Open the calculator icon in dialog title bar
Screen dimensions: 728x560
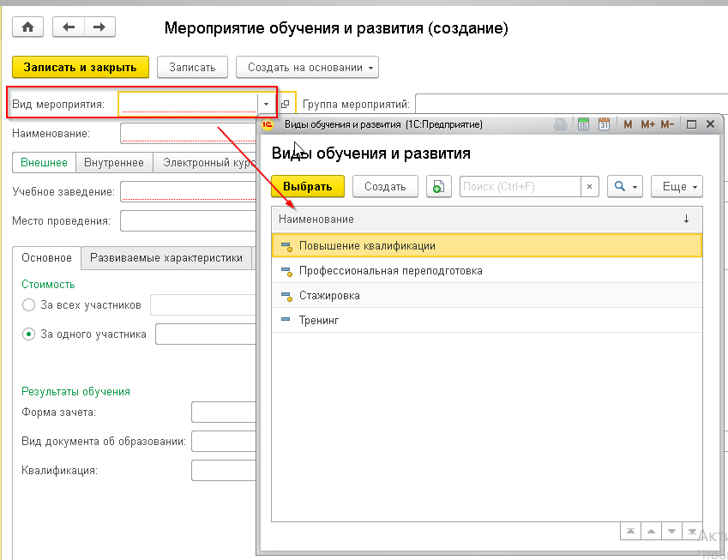click(583, 124)
